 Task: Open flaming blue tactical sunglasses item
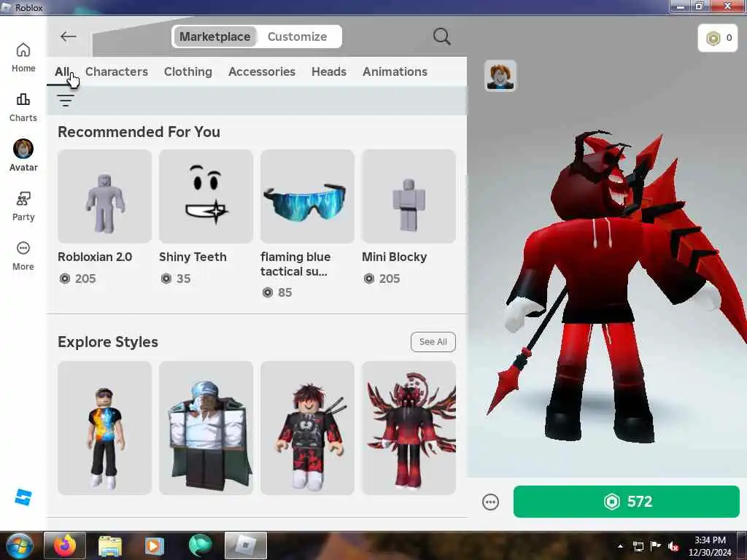(x=307, y=225)
